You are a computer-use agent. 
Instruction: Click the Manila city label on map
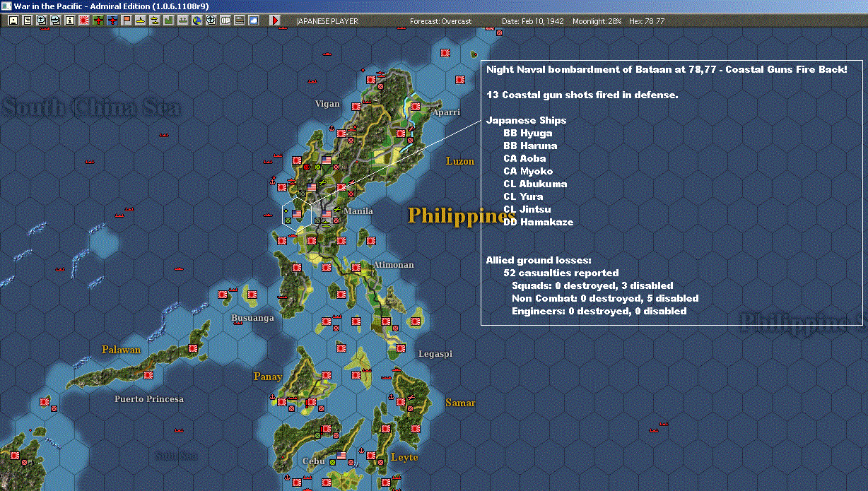[358, 211]
